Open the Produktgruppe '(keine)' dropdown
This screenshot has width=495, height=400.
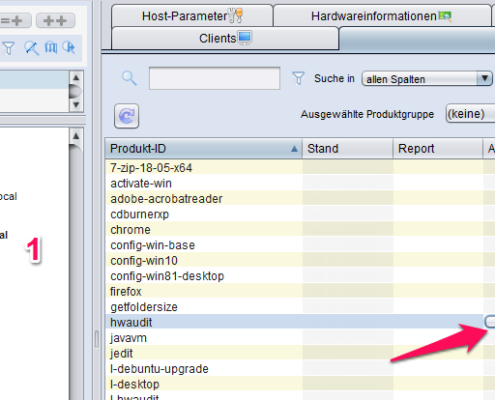coord(470,114)
